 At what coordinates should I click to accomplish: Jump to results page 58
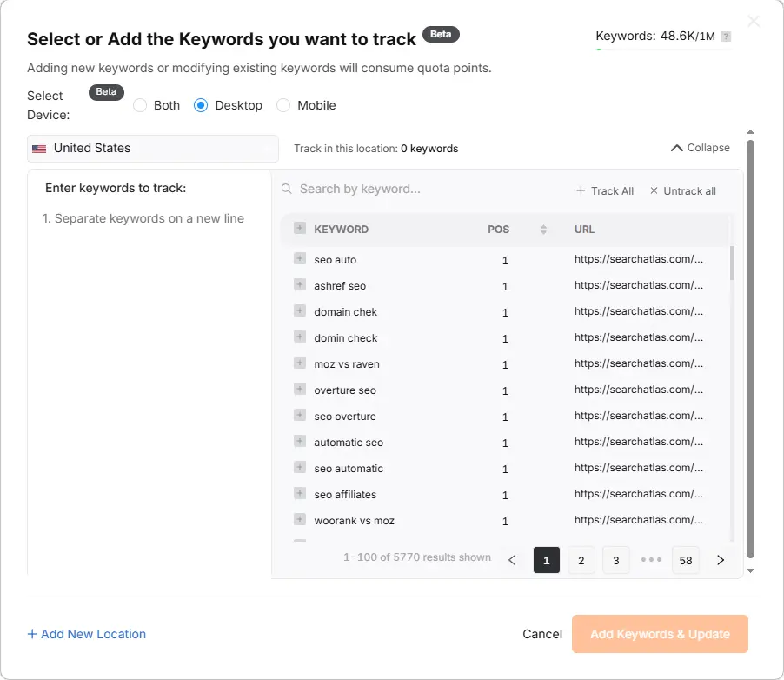click(x=685, y=560)
